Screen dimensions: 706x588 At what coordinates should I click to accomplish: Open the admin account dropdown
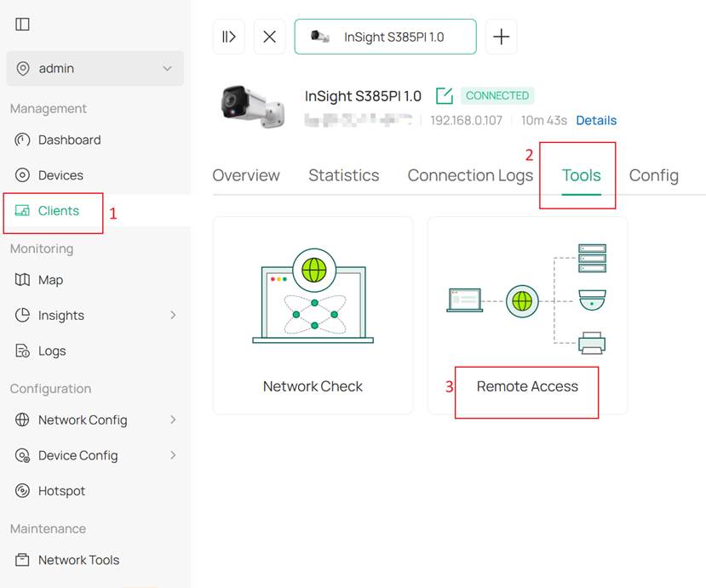click(95, 68)
